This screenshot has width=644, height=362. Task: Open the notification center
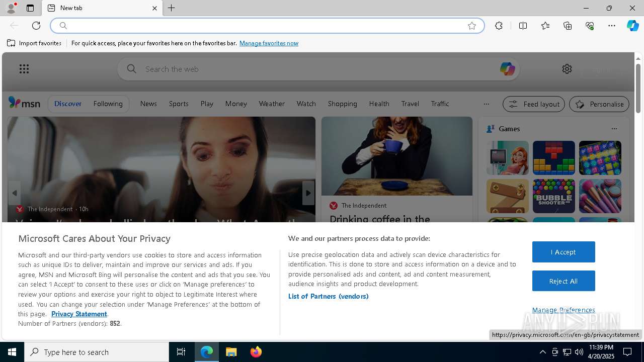click(627, 352)
